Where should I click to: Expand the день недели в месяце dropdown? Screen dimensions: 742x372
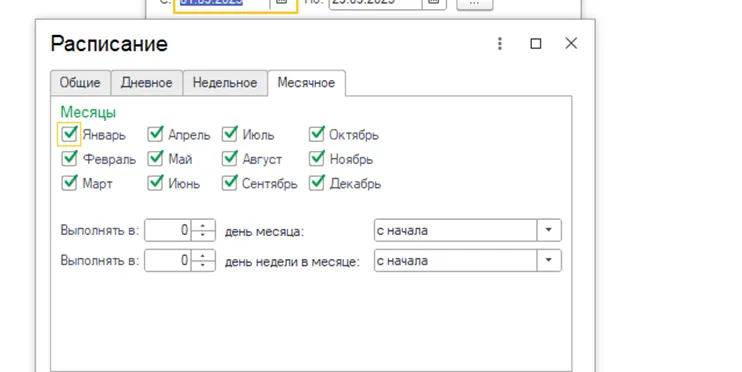click(549, 260)
